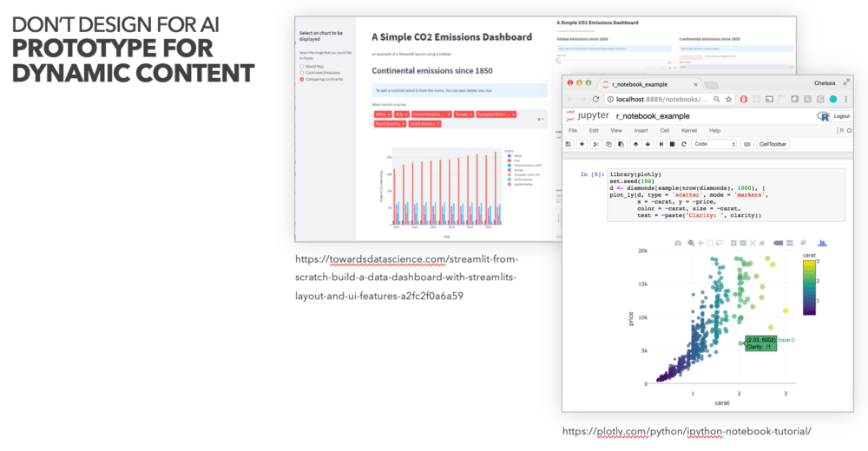The width and height of the screenshot is (868, 451).
Task: Click the carat colorbar scale
Action: (809, 288)
